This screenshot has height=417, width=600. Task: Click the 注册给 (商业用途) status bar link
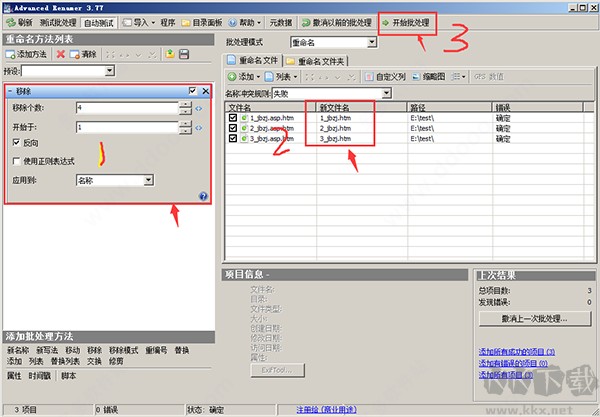point(326,410)
